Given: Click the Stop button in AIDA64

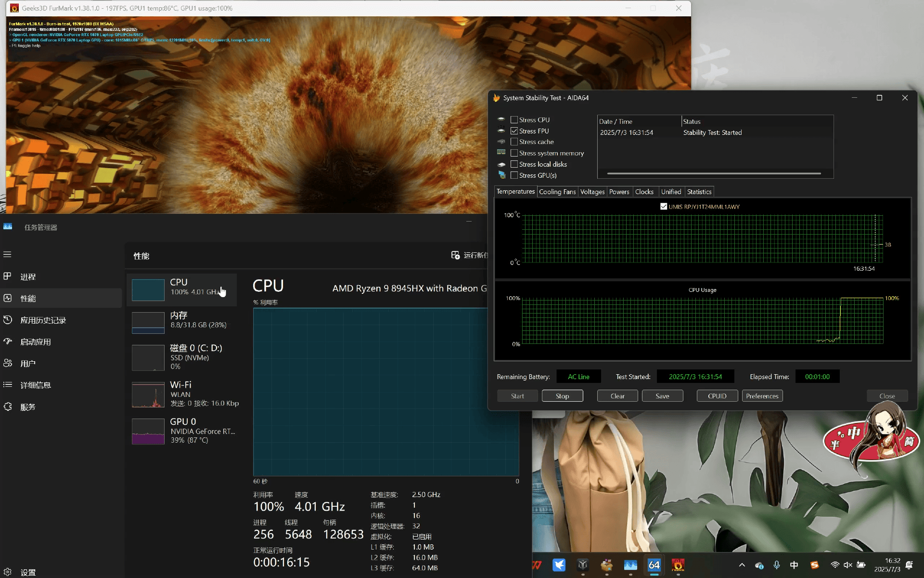Looking at the screenshot, I should (563, 396).
